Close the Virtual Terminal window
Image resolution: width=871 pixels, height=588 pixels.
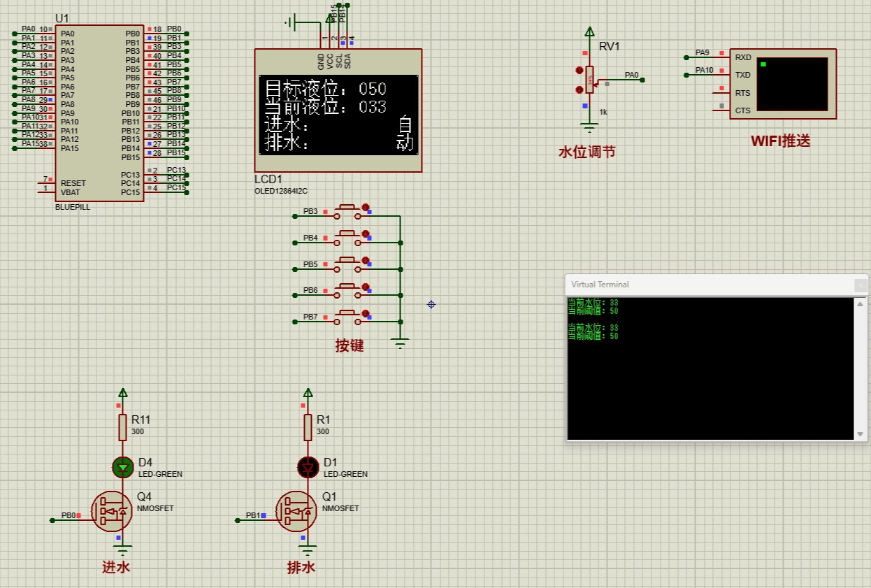[x=860, y=285]
